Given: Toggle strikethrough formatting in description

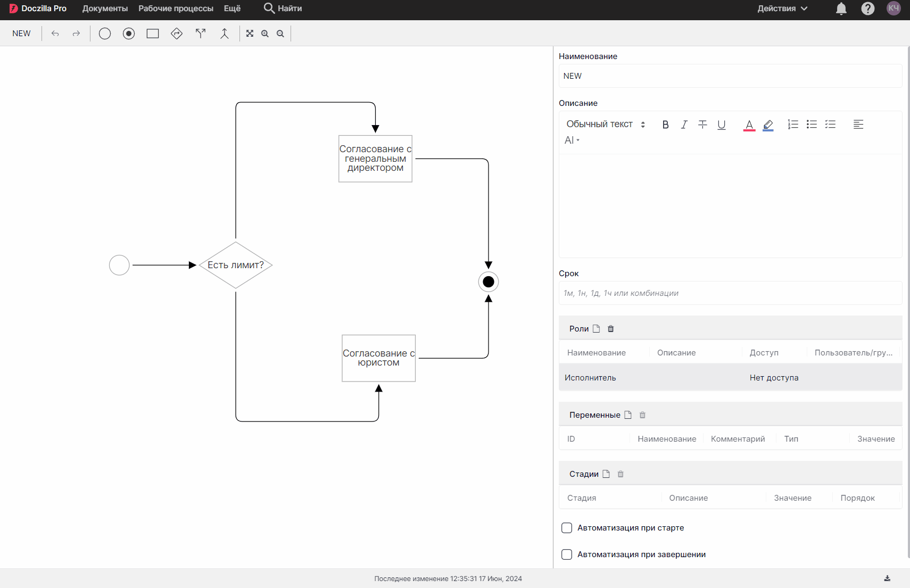Looking at the screenshot, I should (703, 125).
